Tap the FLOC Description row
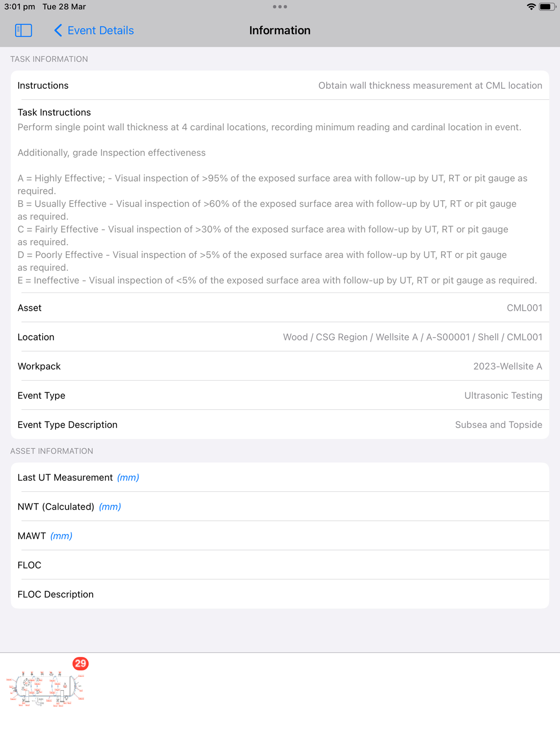This screenshot has height=747, width=560. point(280,594)
